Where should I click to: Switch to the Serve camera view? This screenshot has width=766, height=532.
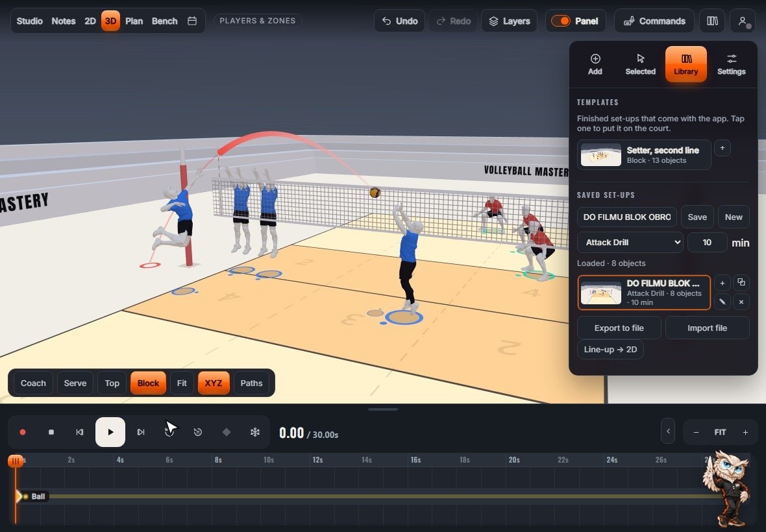click(x=75, y=383)
